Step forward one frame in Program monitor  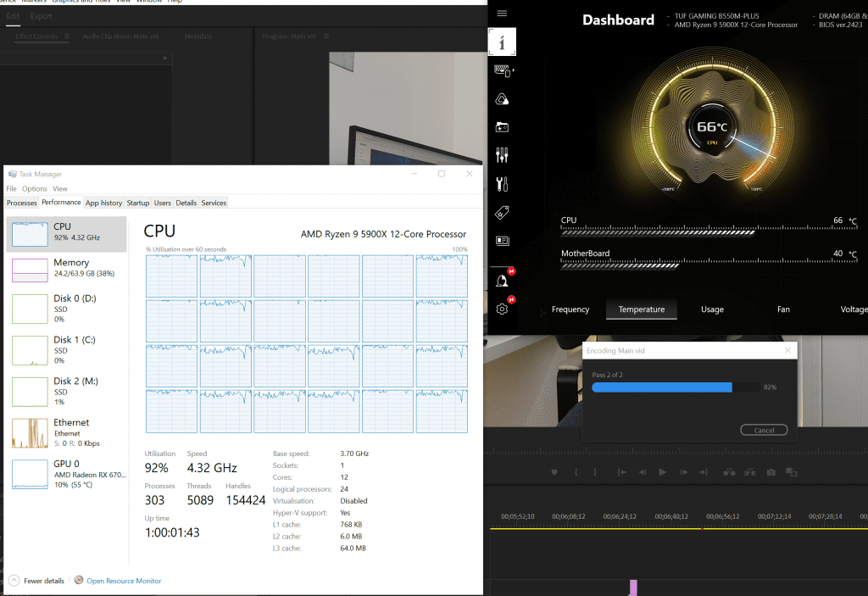(x=684, y=472)
